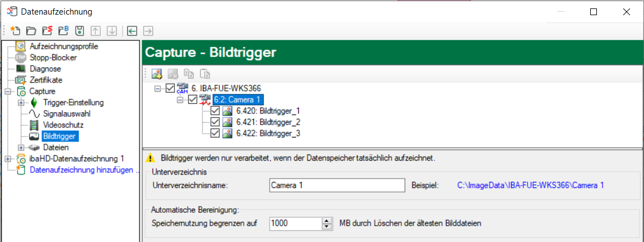Click the forward arrow toolbar icon
Image resolution: width=644 pixels, height=242 pixels.
click(148, 30)
